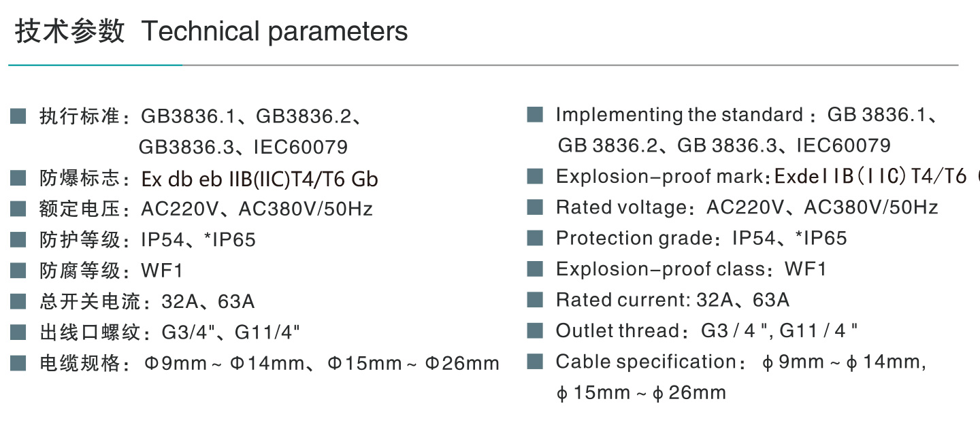This screenshot has width=980, height=446.
Task: Select the square marker before 额定电压
Action: pos(18,209)
